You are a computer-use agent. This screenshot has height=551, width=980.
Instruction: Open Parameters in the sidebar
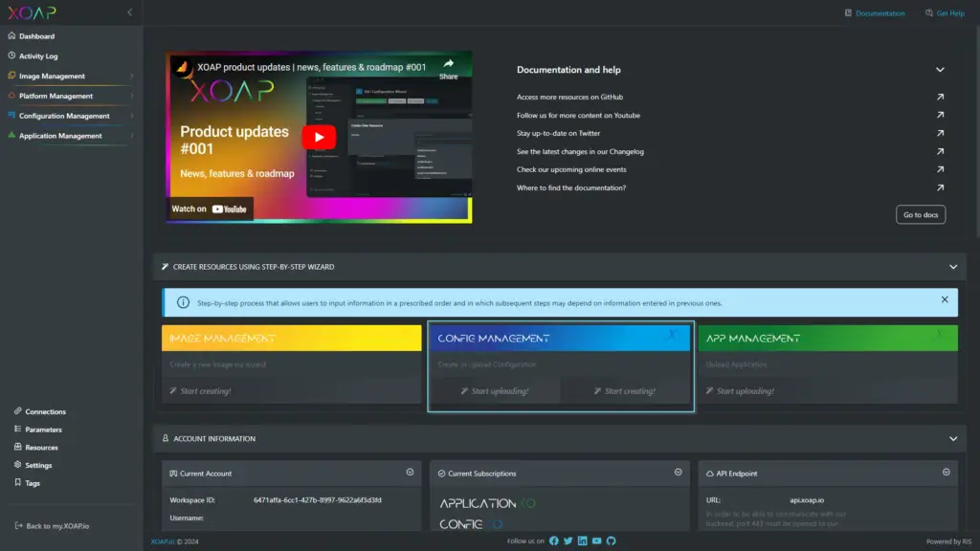(43, 430)
